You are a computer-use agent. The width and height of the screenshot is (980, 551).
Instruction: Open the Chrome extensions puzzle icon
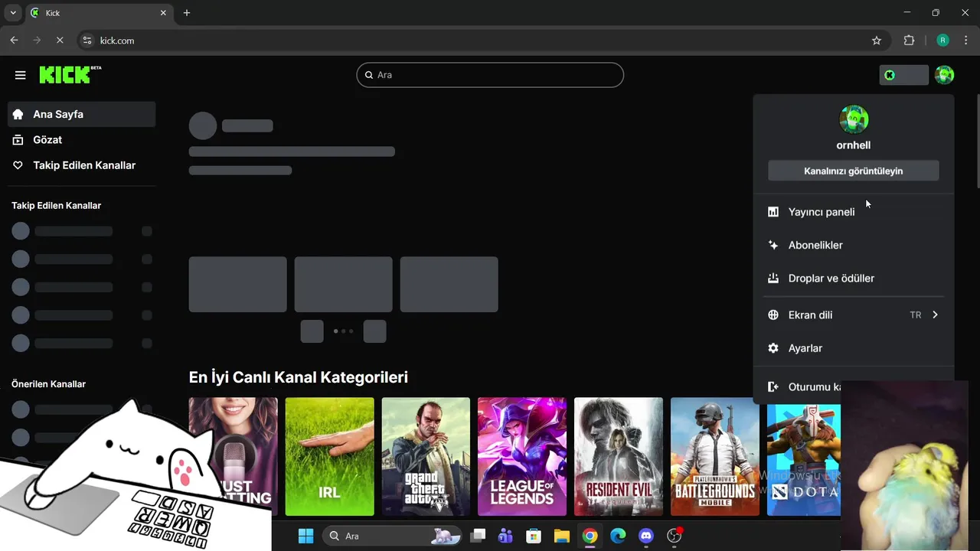point(909,41)
